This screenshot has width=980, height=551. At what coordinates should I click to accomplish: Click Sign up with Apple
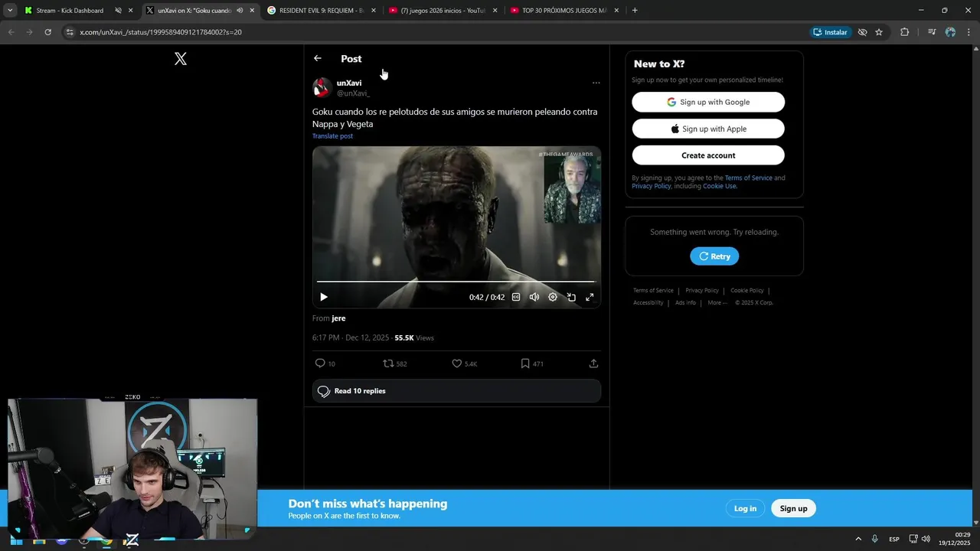point(708,129)
